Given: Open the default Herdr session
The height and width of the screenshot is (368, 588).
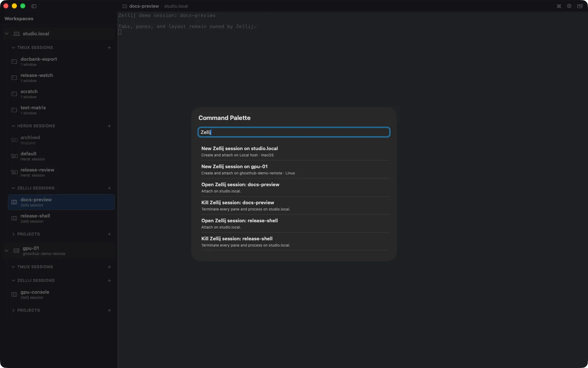Looking at the screenshot, I should [x=61, y=156].
